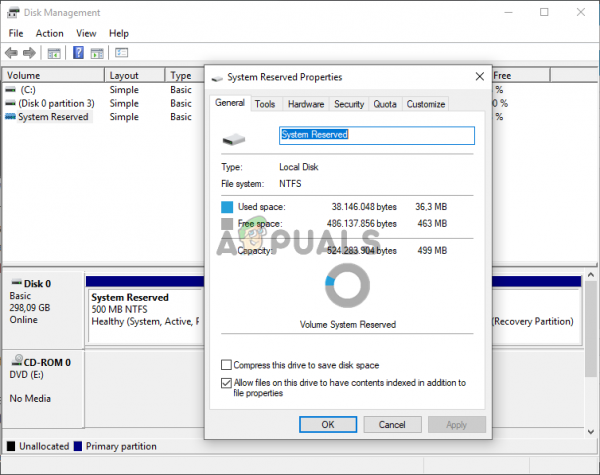The image size is (600, 475).
Task: Click the drive icon beside the volume name field
Action: pos(234,139)
